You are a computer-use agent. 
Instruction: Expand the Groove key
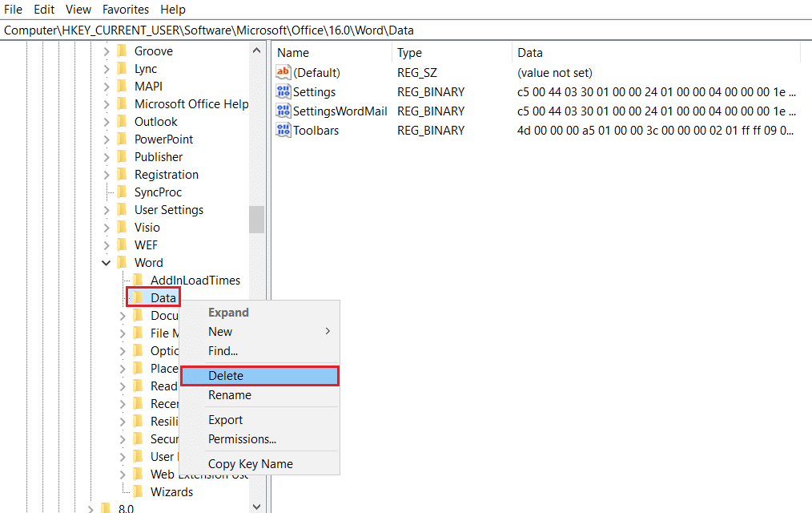click(x=107, y=51)
